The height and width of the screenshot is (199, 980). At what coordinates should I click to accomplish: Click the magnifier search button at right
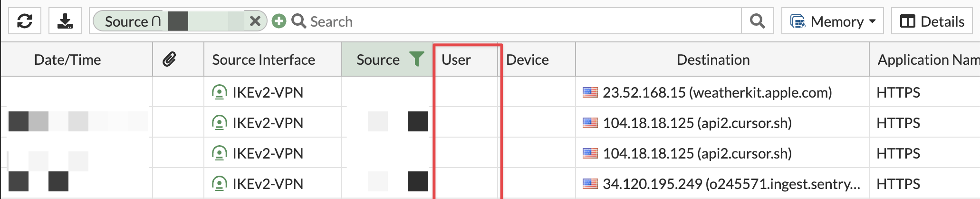tap(757, 21)
